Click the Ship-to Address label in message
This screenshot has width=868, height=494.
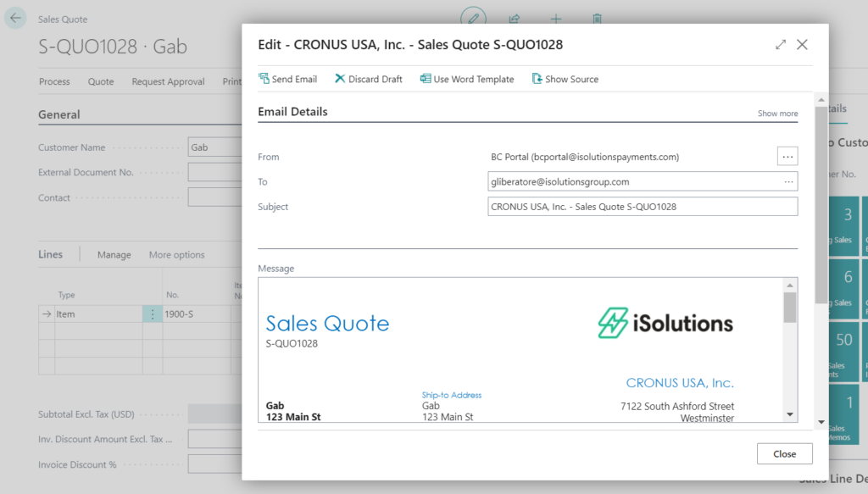[x=452, y=395]
